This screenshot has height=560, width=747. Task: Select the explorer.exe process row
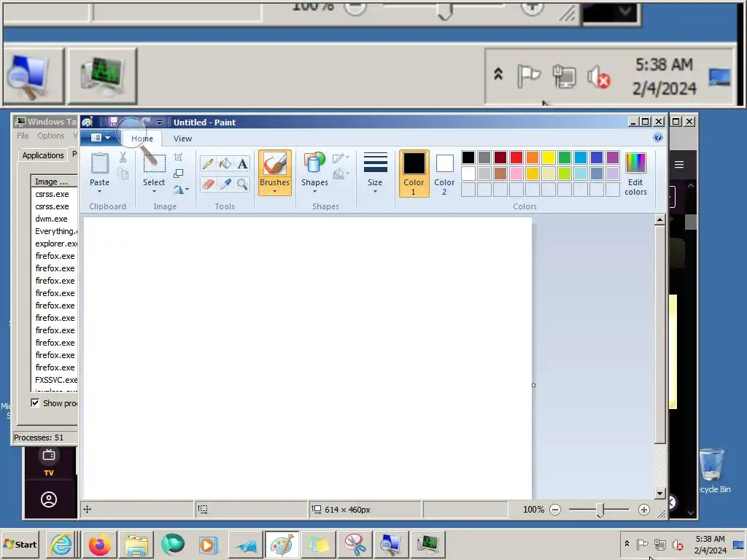54,244
